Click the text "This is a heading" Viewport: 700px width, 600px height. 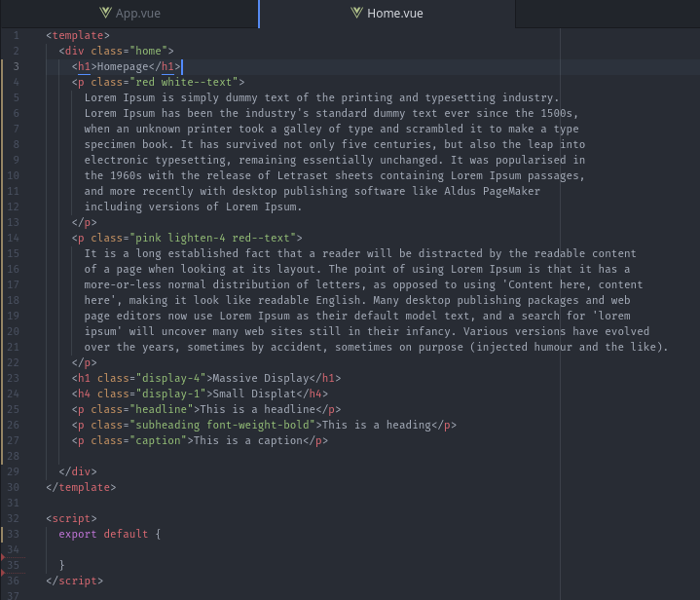377,426
